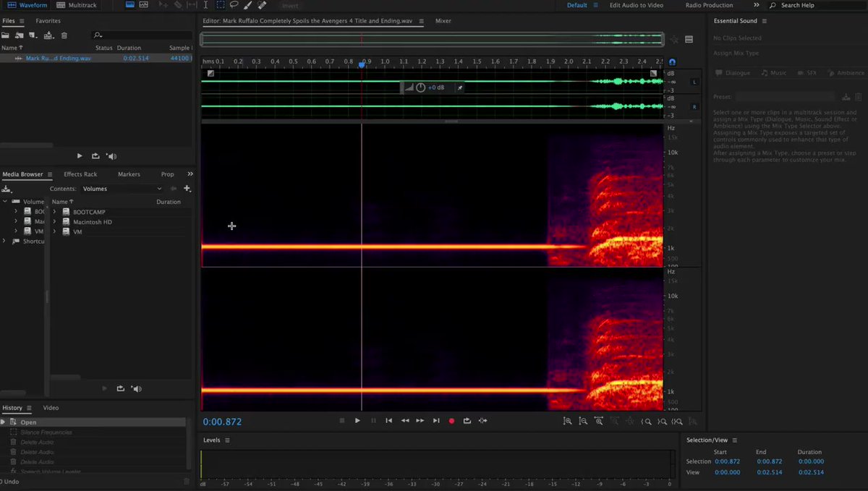The image size is (868, 491).
Task: Click the Zoom In (Amplitude) icon
Action: [567, 421]
